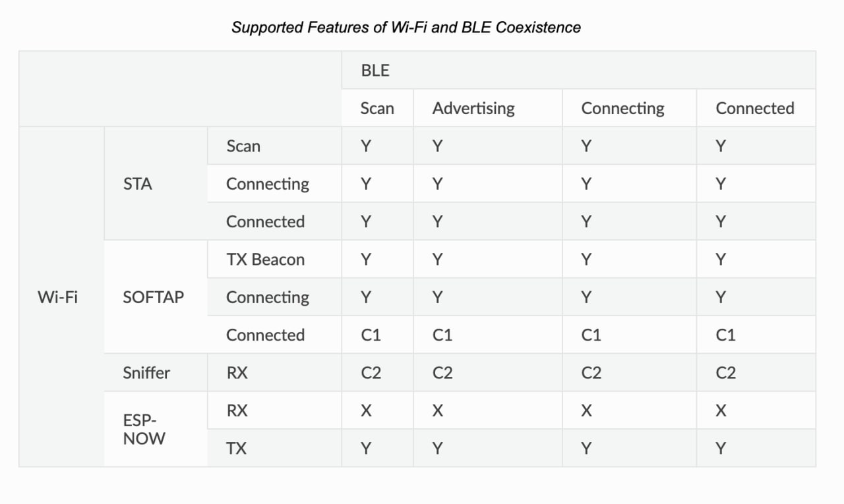Click the BLE header cell
The width and height of the screenshot is (844, 504).
click(x=375, y=70)
